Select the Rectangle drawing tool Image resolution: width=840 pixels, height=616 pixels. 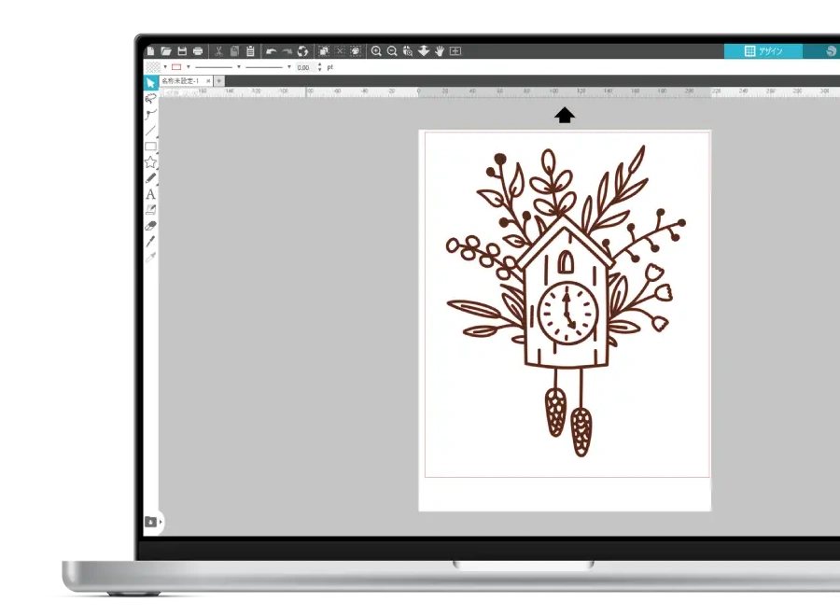coord(150,147)
